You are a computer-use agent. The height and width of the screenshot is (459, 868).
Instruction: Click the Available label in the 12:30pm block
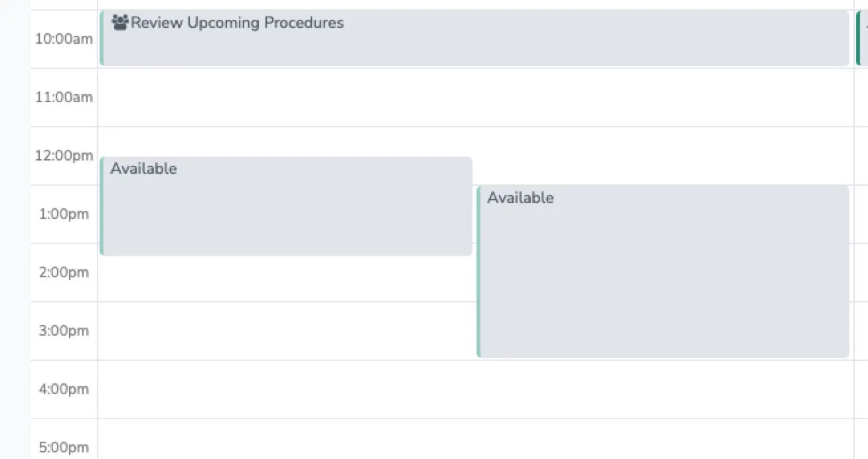coord(520,197)
